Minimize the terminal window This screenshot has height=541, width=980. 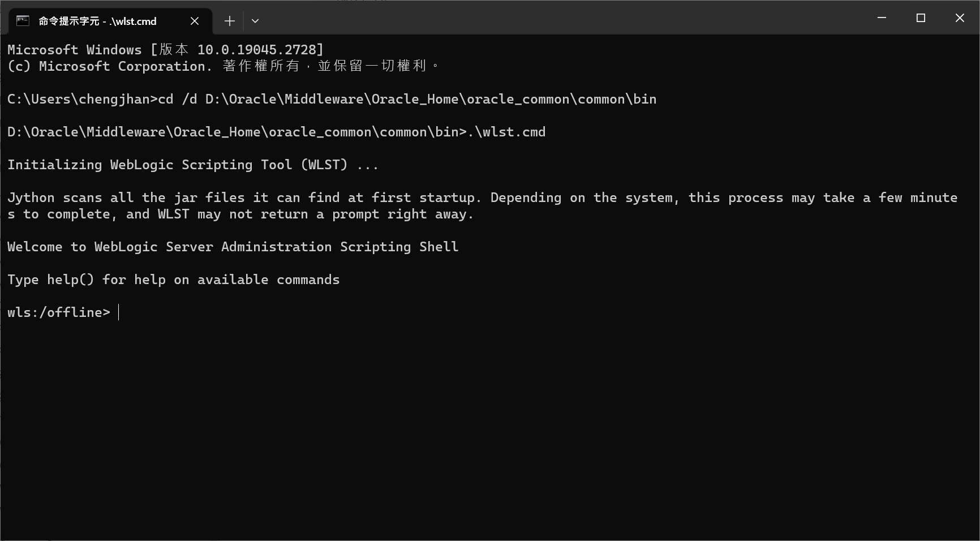(882, 18)
